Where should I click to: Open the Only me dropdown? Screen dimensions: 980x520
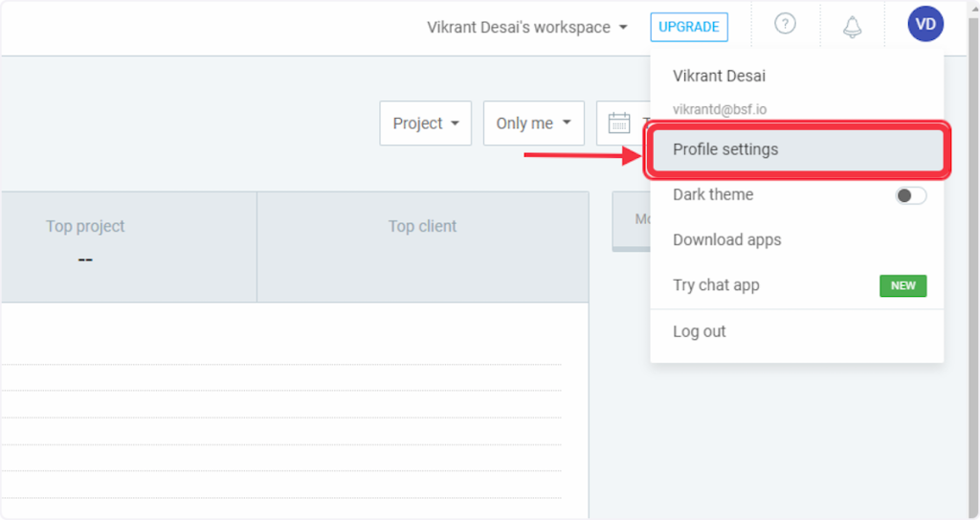tap(533, 124)
